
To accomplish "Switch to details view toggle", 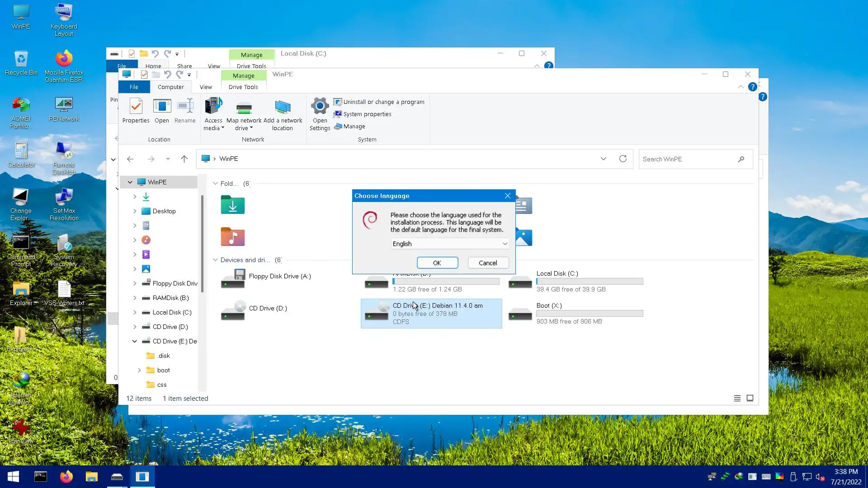I will pyautogui.click(x=737, y=398).
